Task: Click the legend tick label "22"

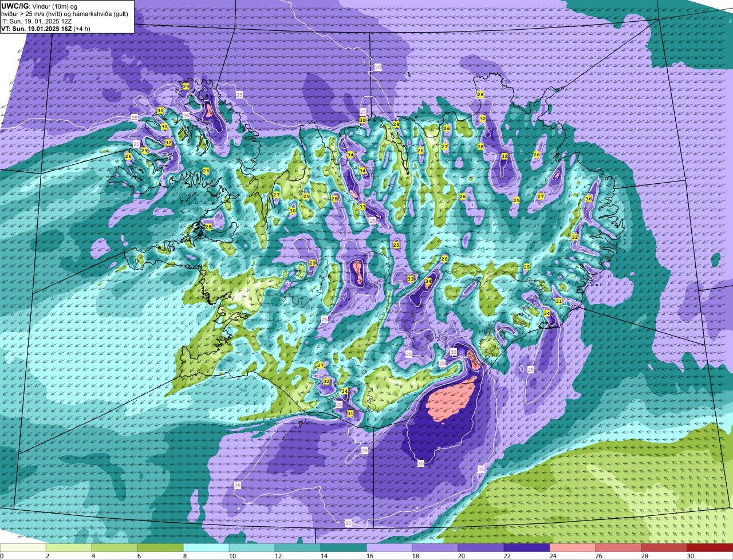Action: pos(507,556)
